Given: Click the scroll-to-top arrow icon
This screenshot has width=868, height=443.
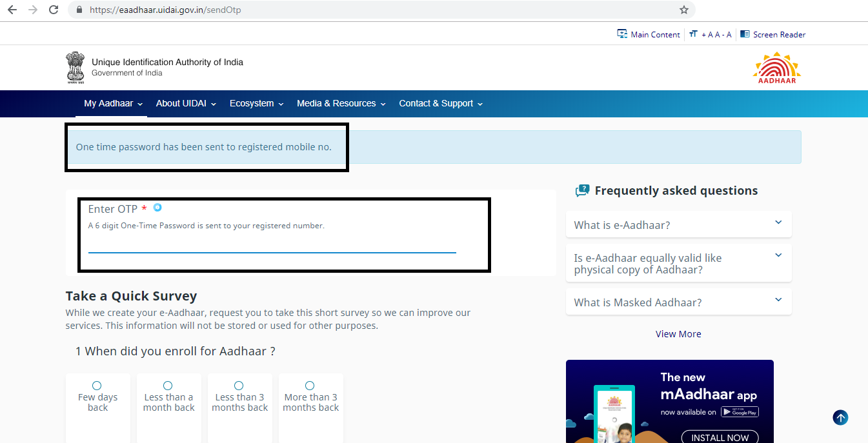Looking at the screenshot, I should coord(840,417).
